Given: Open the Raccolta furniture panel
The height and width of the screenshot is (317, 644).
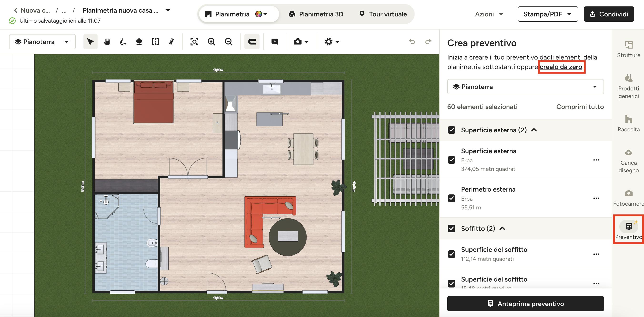Looking at the screenshot, I should point(629,124).
